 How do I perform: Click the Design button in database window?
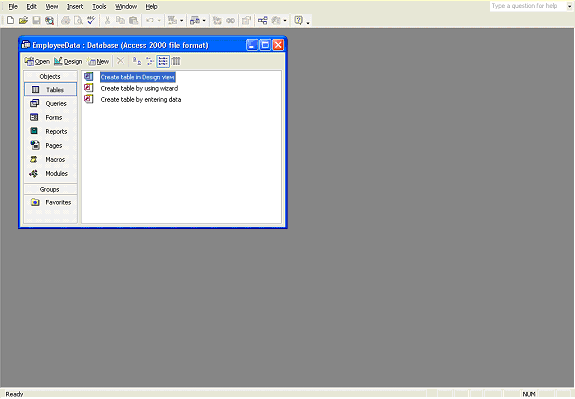pos(68,61)
